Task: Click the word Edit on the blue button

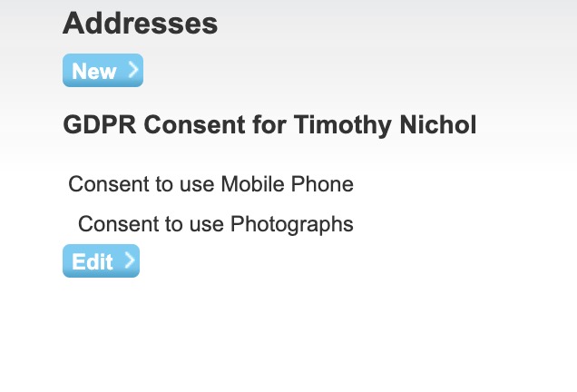Action: point(92,261)
